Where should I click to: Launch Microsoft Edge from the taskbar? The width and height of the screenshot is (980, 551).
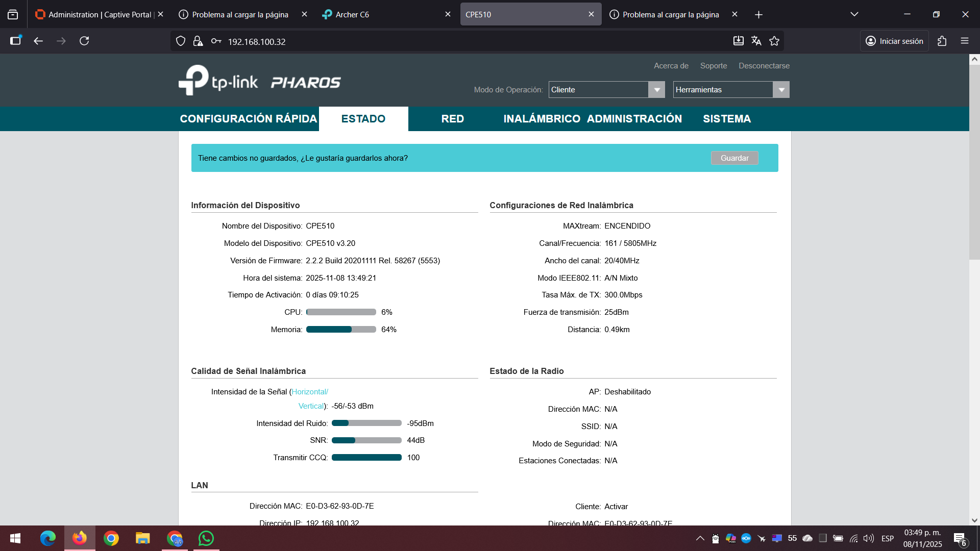47,538
